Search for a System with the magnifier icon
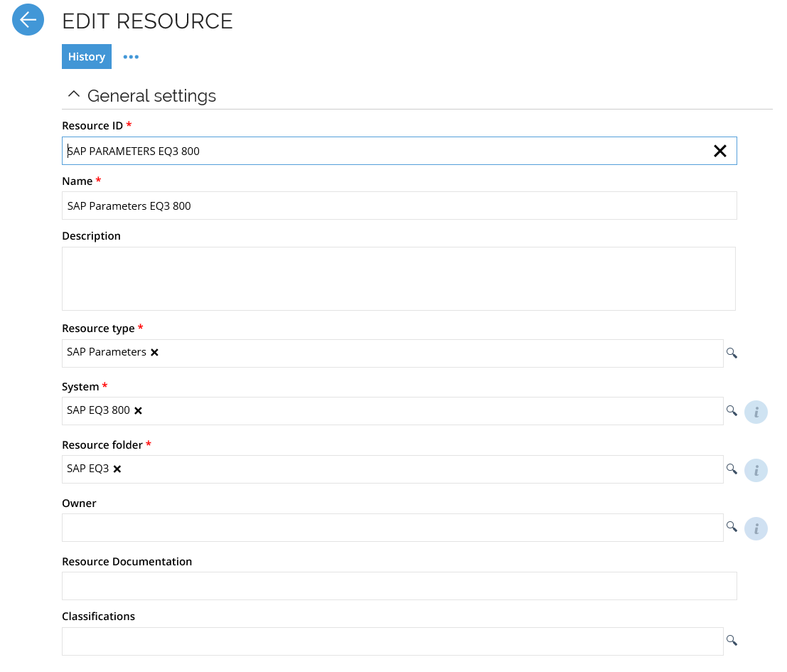 (732, 411)
